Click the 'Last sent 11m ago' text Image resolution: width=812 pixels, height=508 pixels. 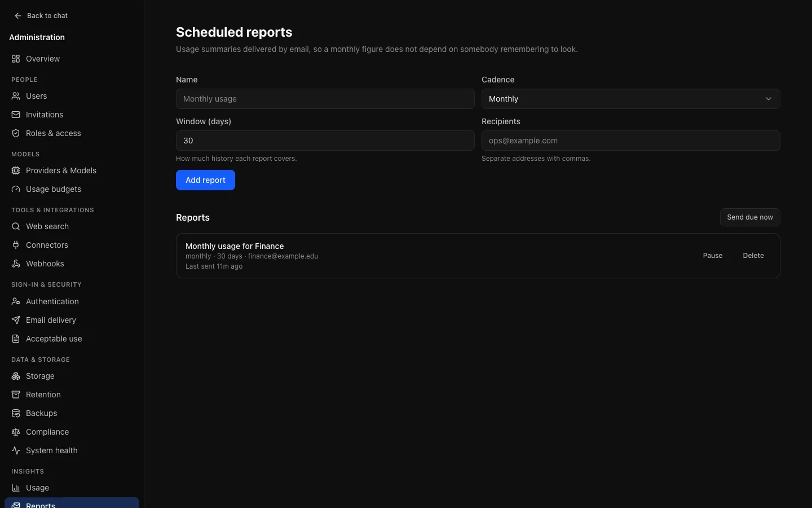[x=214, y=266]
